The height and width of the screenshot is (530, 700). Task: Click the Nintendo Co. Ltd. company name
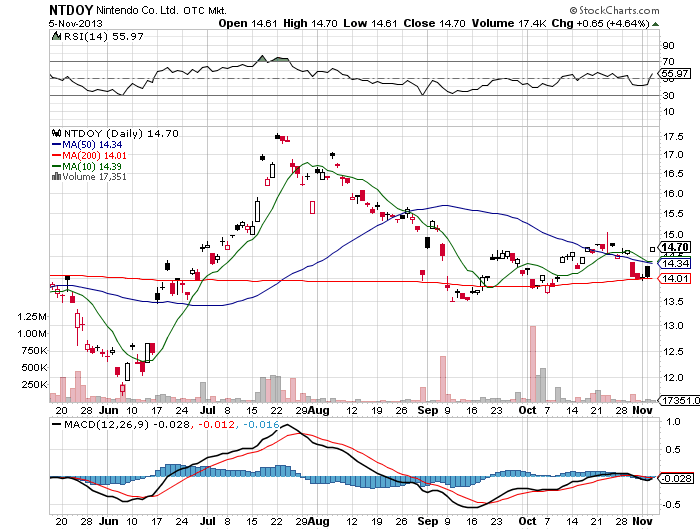138,10
